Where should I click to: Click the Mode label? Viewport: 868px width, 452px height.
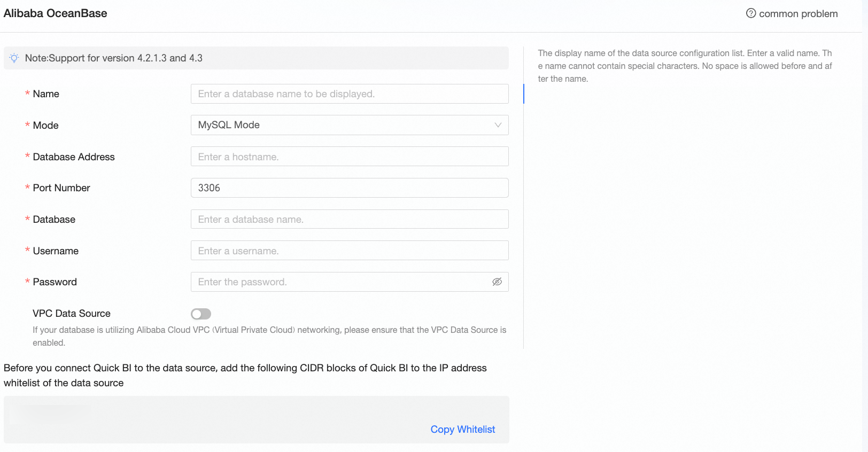(46, 126)
